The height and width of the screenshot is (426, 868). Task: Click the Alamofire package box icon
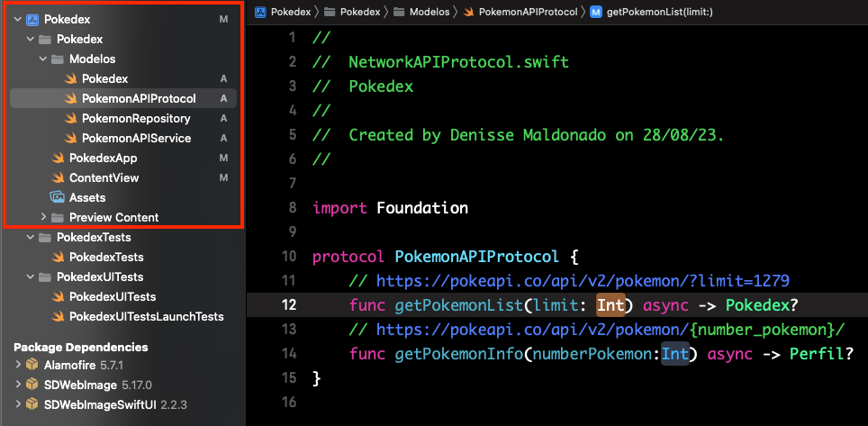click(32, 365)
